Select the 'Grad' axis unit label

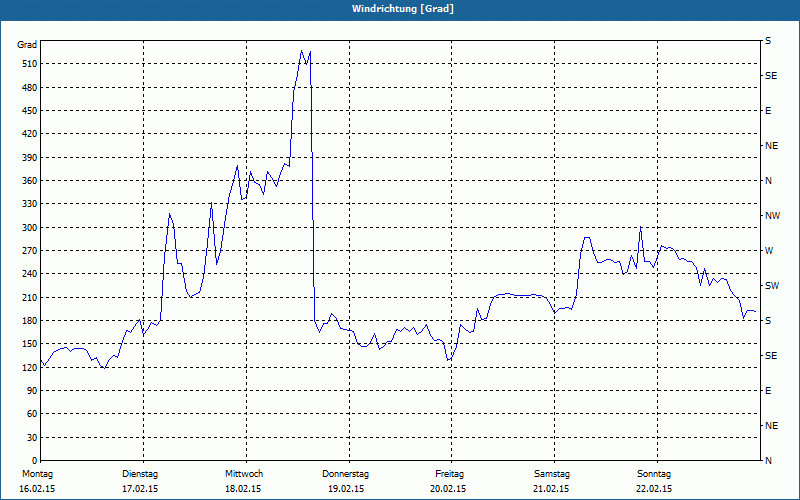click(27, 45)
